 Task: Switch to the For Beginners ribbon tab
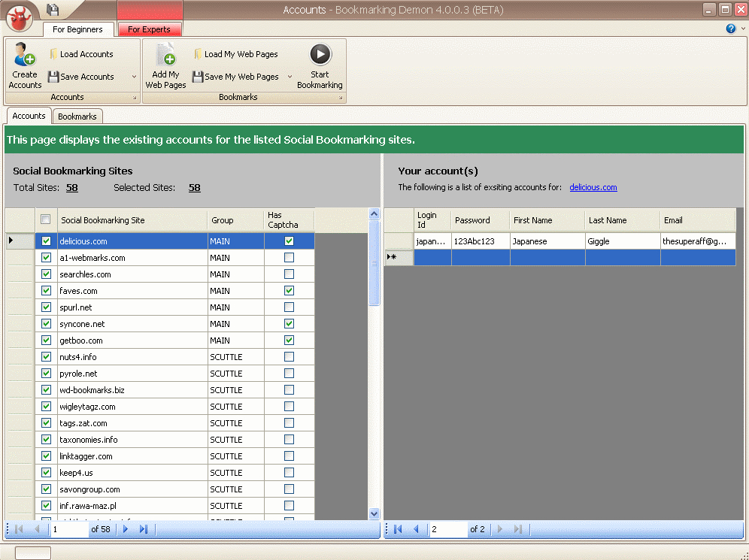(x=78, y=29)
